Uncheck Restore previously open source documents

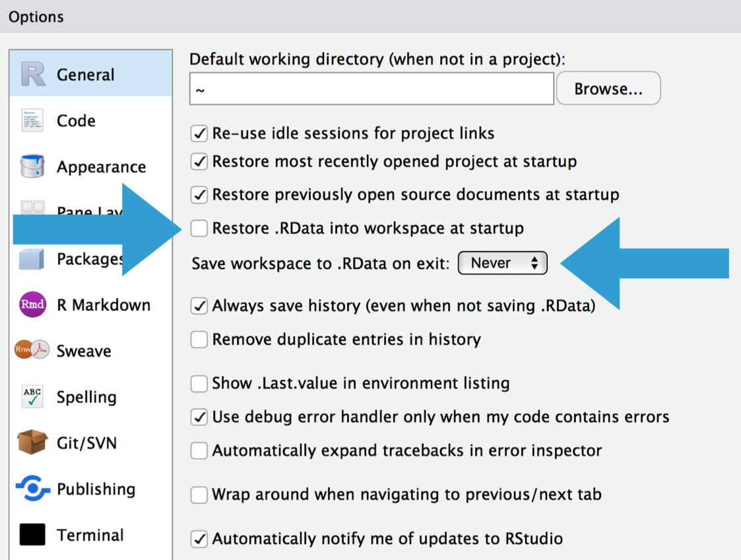pyautogui.click(x=199, y=195)
